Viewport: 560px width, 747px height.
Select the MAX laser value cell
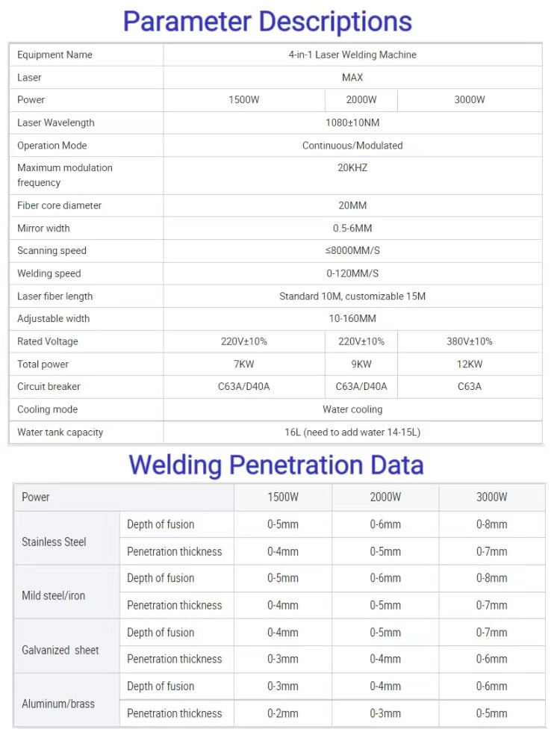pyautogui.click(x=352, y=78)
